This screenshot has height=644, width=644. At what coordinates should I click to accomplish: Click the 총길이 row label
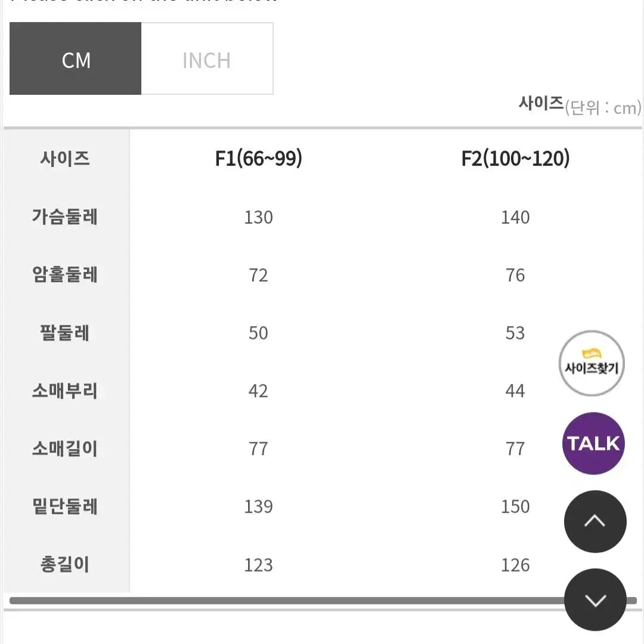[66, 565]
